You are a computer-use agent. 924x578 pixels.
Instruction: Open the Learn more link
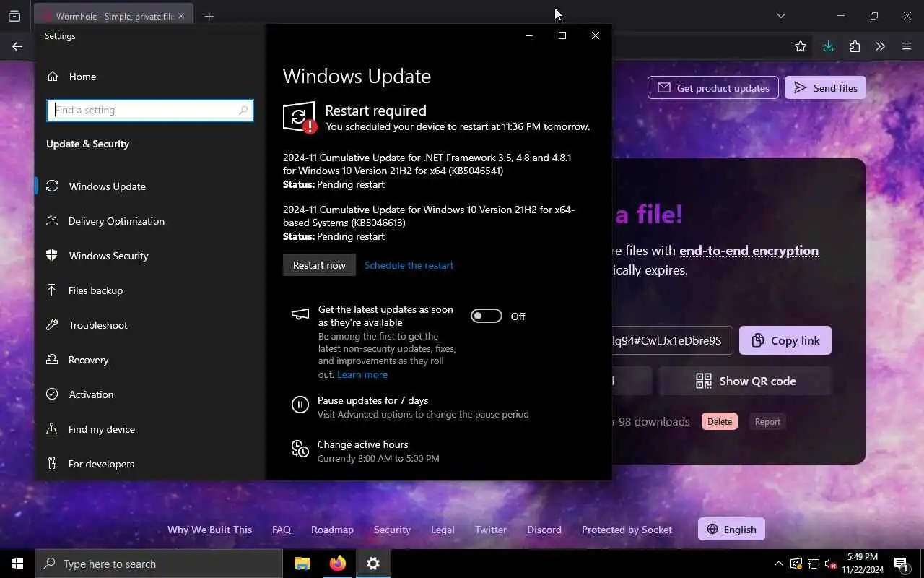coord(362,374)
